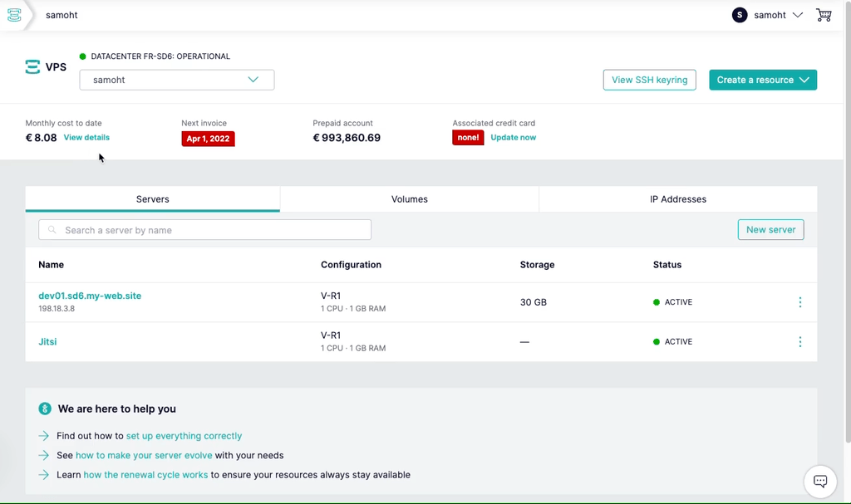Viewport: 851px width, 504px height.
Task: Open three-dot menu for Jitsi server
Action: [799, 342]
